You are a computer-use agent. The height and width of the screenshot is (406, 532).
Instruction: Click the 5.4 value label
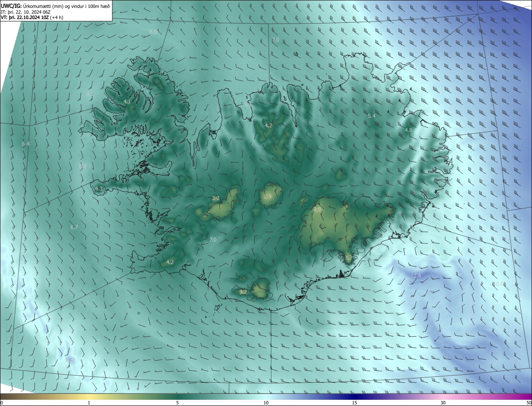(372, 116)
